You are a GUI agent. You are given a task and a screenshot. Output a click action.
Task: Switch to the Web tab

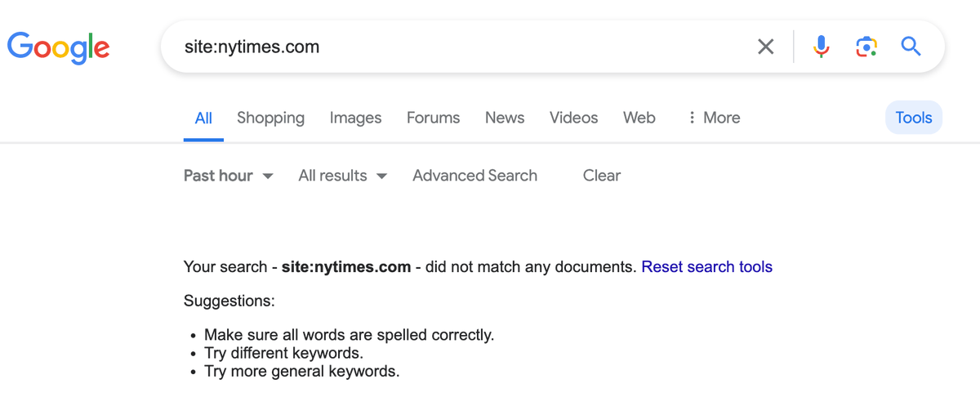639,118
